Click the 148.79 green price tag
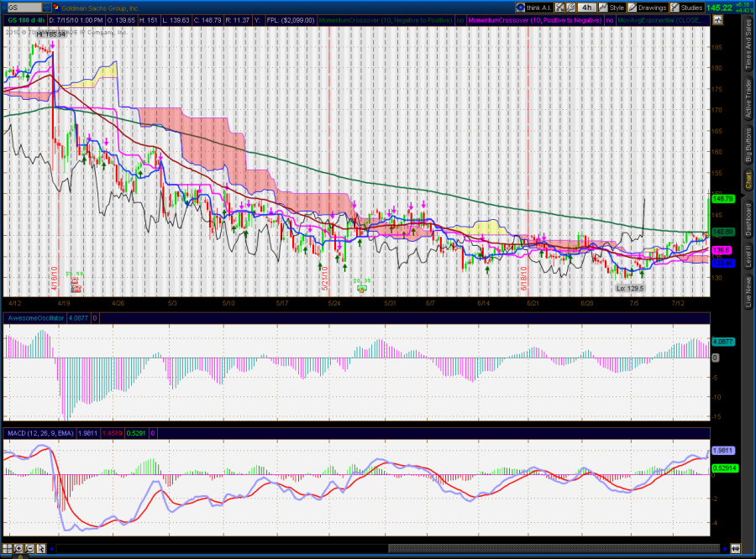 (722, 199)
